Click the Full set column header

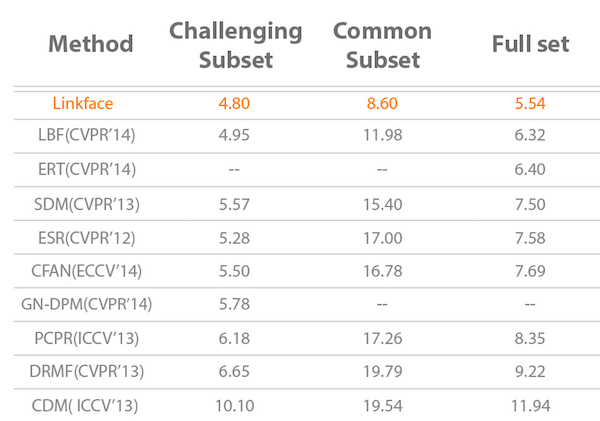[x=530, y=44]
